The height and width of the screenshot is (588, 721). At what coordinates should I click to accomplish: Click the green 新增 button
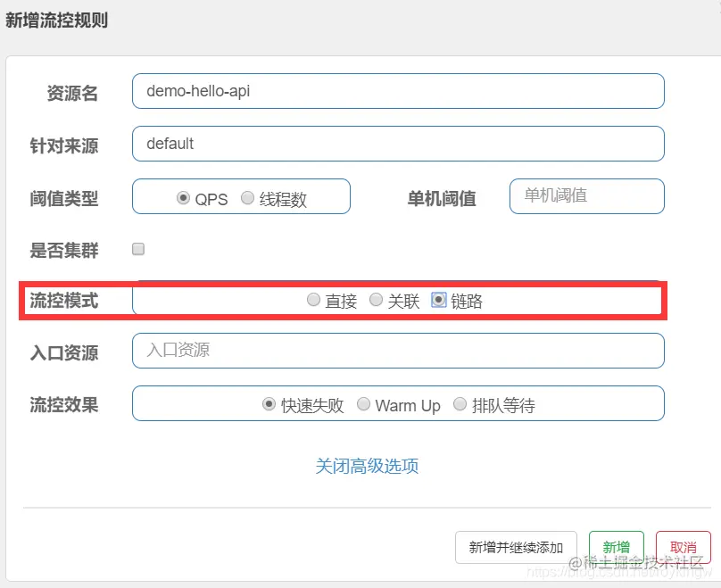point(617,547)
